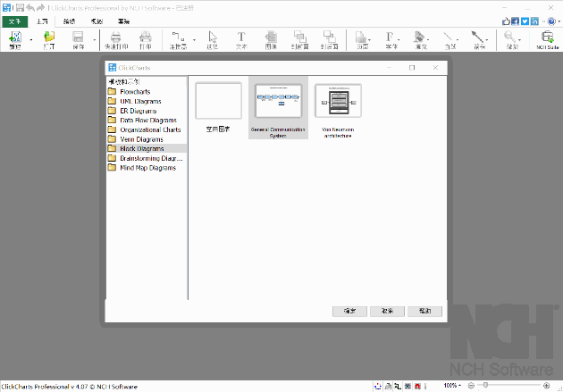Click the status bar zoom slider handle
The height and width of the screenshot is (392, 563).
click(x=485, y=385)
